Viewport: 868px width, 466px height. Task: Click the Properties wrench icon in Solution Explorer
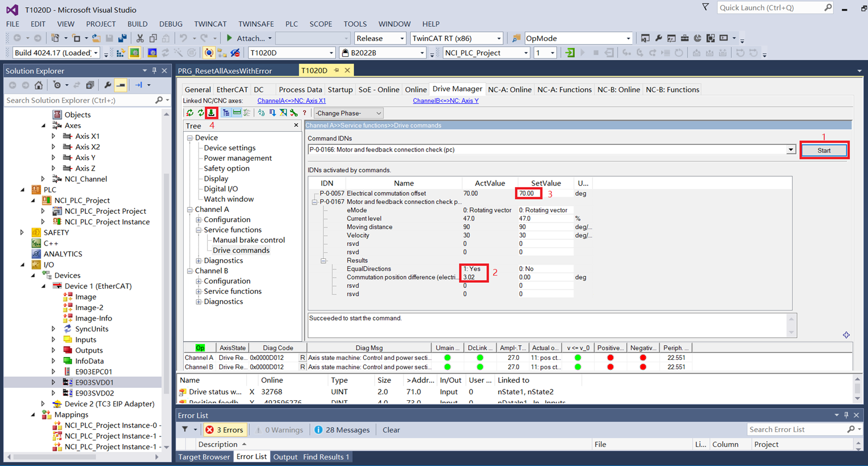[x=108, y=85]
